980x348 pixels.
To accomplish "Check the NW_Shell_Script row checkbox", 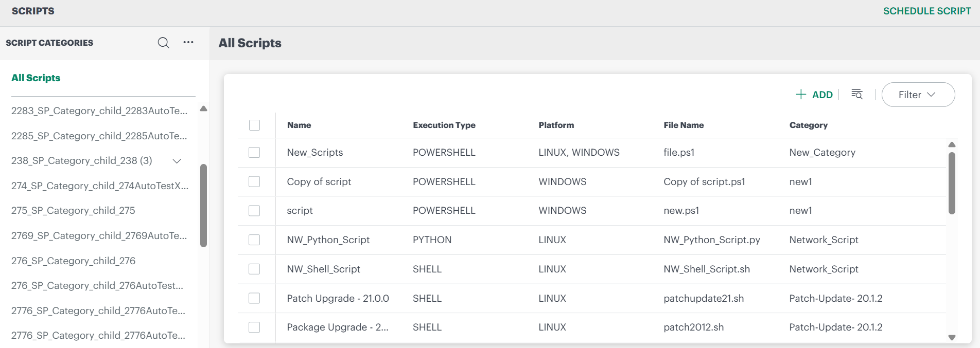I will tap(254, 269).
